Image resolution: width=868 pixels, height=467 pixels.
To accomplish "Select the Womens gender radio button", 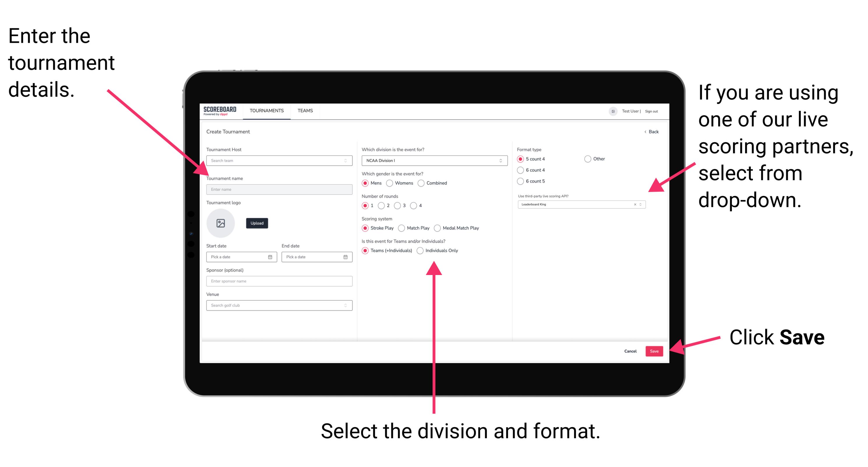I will [x=390, y=183].
